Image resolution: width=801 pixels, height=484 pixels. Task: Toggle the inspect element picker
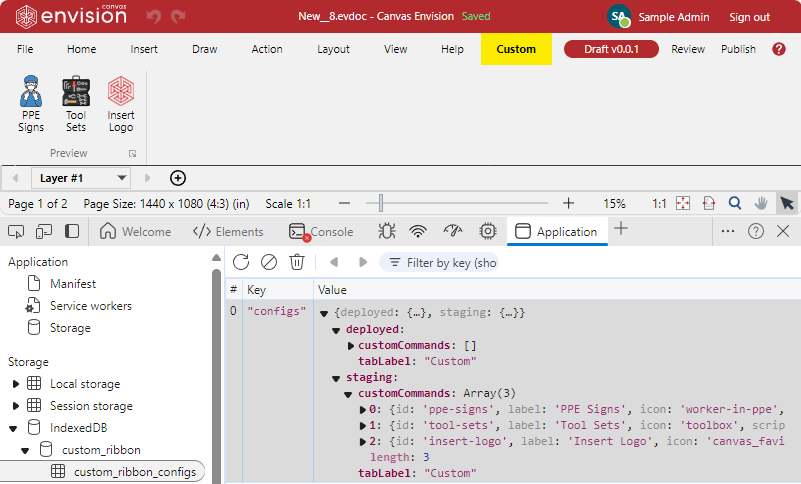(16, 231)
